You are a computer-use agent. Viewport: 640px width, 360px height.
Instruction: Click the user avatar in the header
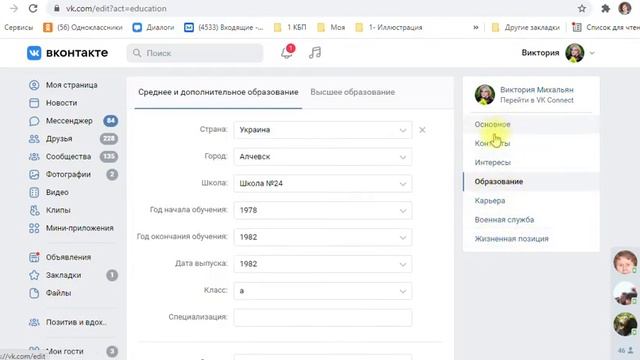click(575, 53)
